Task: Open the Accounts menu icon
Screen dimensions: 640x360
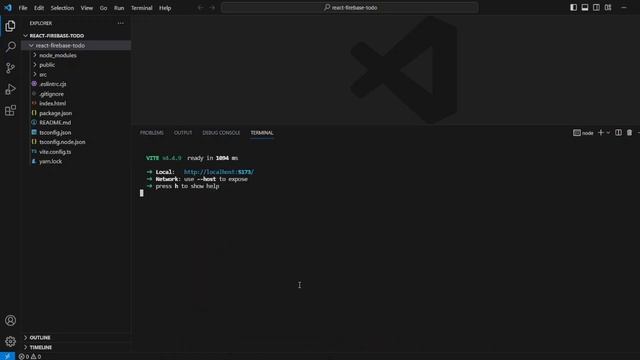Action: [10, 320]
